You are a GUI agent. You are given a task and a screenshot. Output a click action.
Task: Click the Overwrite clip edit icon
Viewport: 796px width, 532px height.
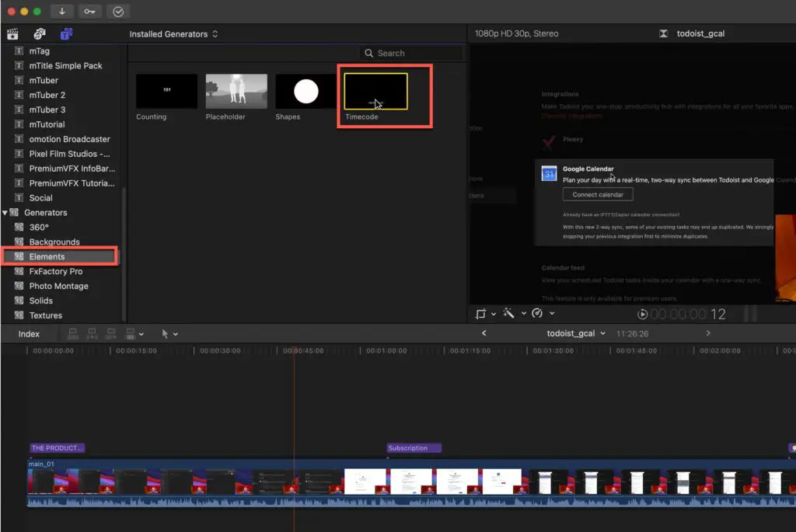coord(130,334)
